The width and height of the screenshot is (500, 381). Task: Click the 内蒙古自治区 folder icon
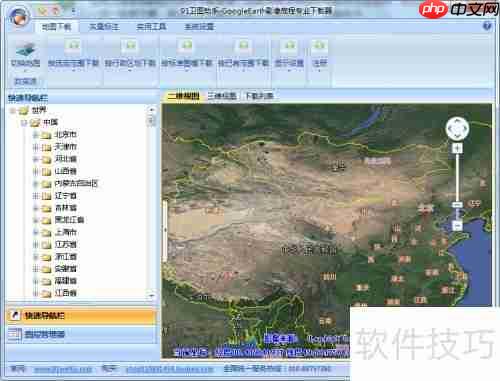46,184
